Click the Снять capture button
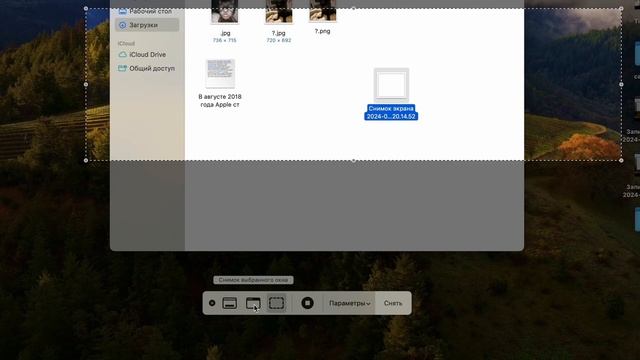Viewport: 640px width, 360px height. [x=393, y=303]
